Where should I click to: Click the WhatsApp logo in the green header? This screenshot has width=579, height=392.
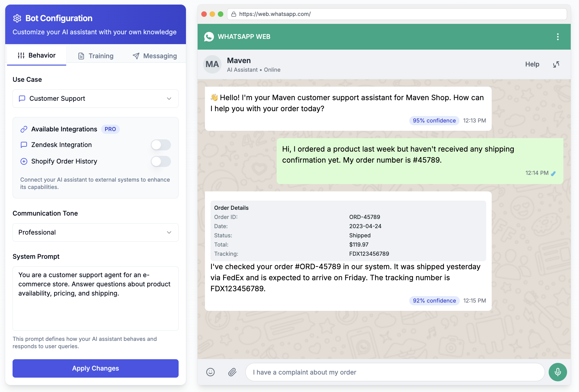pyautogui.click(x=209, y=36)
